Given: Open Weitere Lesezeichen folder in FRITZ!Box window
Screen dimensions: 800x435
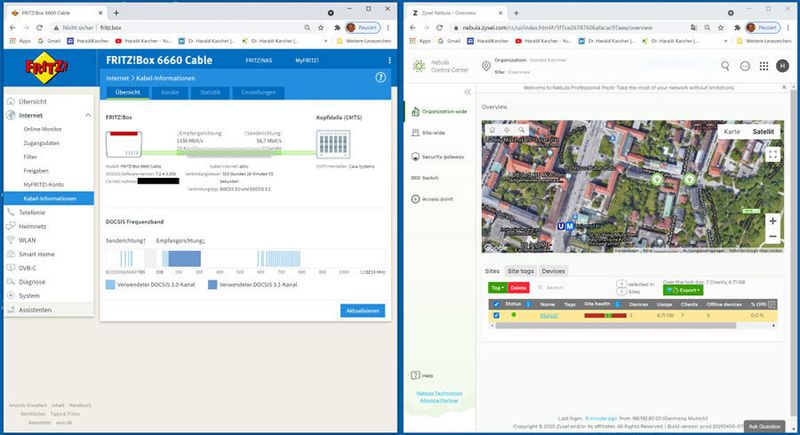Looking at the screenshot, I should pos(364,41).
